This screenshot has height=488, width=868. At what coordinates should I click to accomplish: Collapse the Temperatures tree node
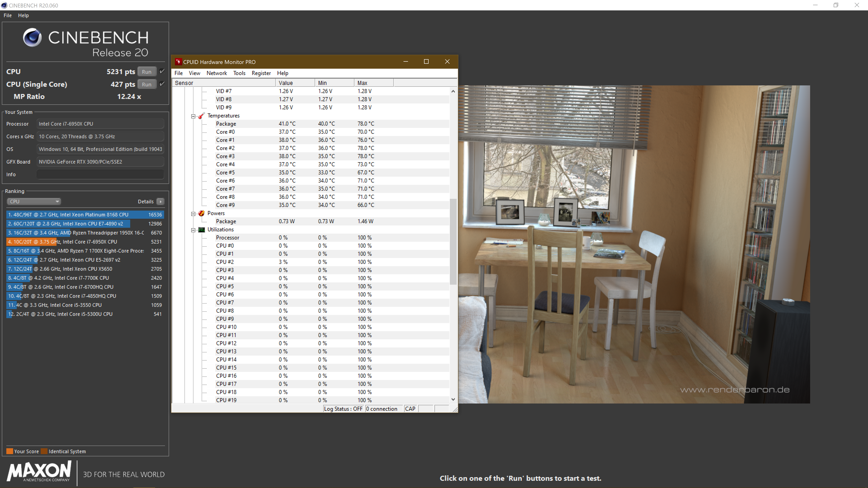coord(193,116)
